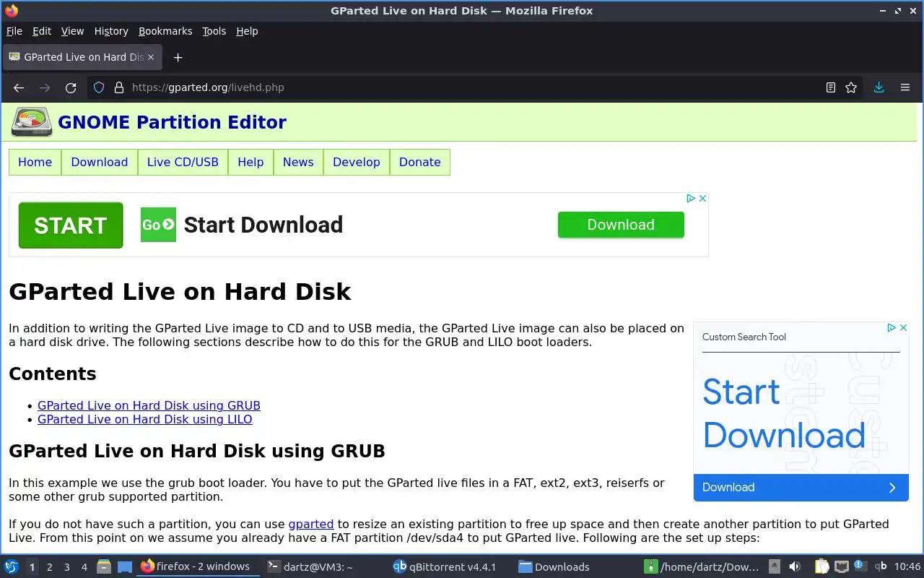This screenshot has height=578, width=924.
Task: Open the Bookmarks menu
Action: coord(165,31)
